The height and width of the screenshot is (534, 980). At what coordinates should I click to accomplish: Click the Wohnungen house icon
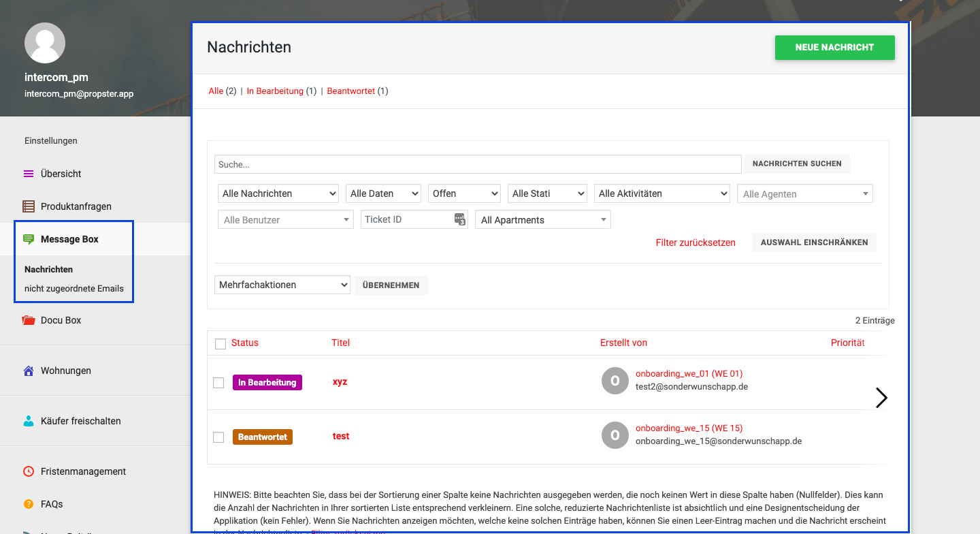pyautogui.click(x=29, y=371)
